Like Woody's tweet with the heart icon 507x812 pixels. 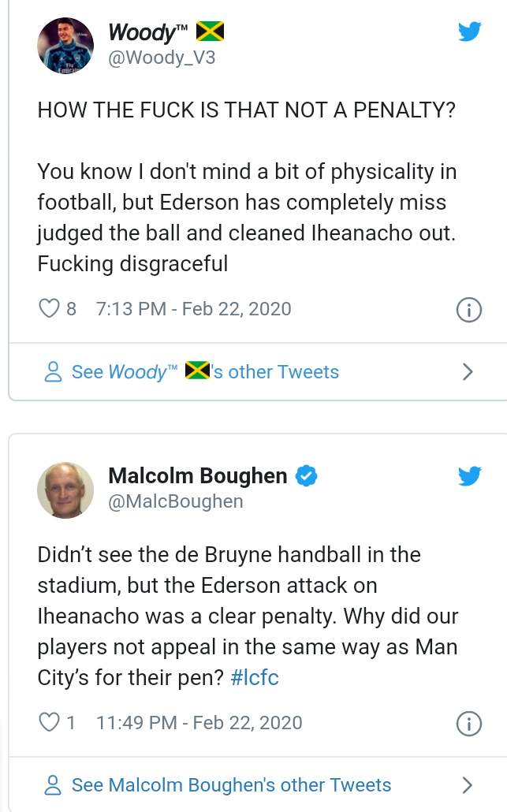coord(50,308)
